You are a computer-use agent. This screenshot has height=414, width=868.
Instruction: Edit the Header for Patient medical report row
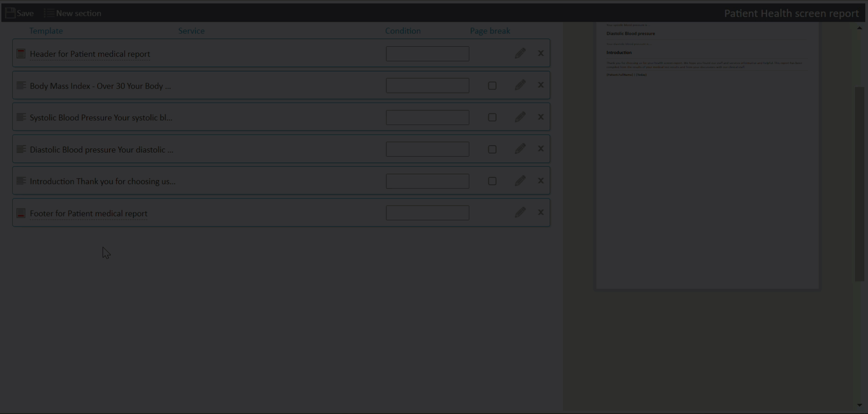(x=520, y=54)
